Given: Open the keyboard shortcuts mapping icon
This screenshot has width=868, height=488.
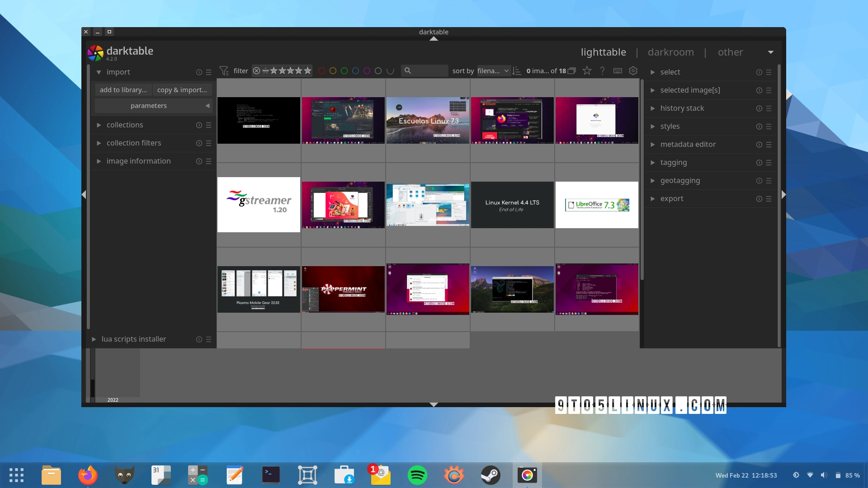Looking at the screenshot, I should click(x=618, y=71).
